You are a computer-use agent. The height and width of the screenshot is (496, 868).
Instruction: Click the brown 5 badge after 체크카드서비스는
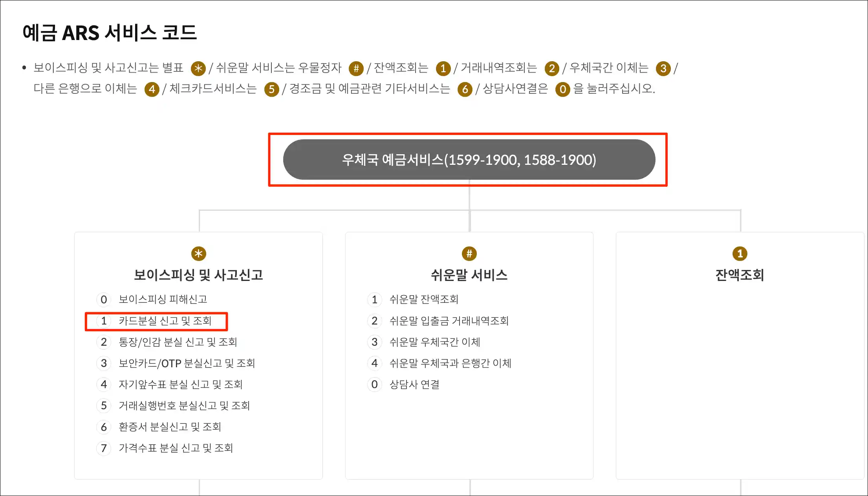271,89
